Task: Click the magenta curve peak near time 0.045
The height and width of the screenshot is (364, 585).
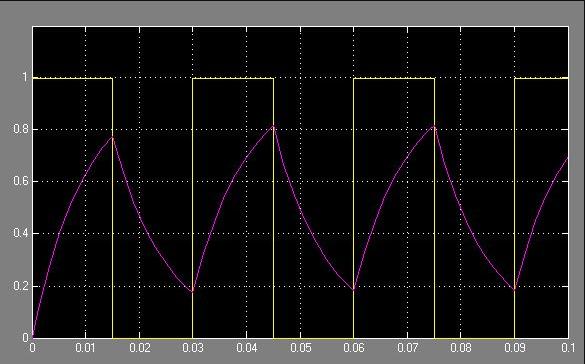Action: 273,126
